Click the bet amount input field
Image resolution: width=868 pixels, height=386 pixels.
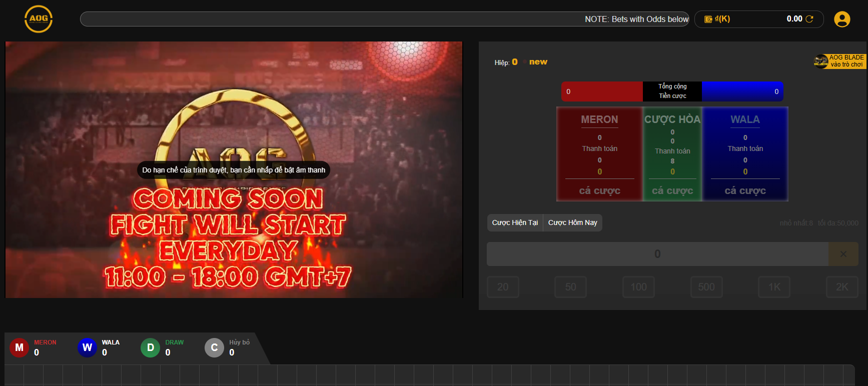[x=657, y=254]
